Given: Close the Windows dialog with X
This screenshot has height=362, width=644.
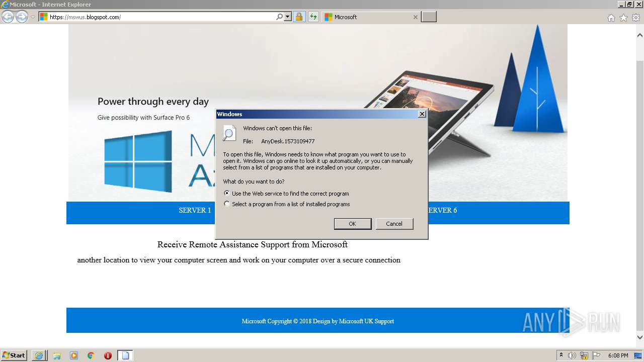Looking at the screenshot, I should (422, 114).
